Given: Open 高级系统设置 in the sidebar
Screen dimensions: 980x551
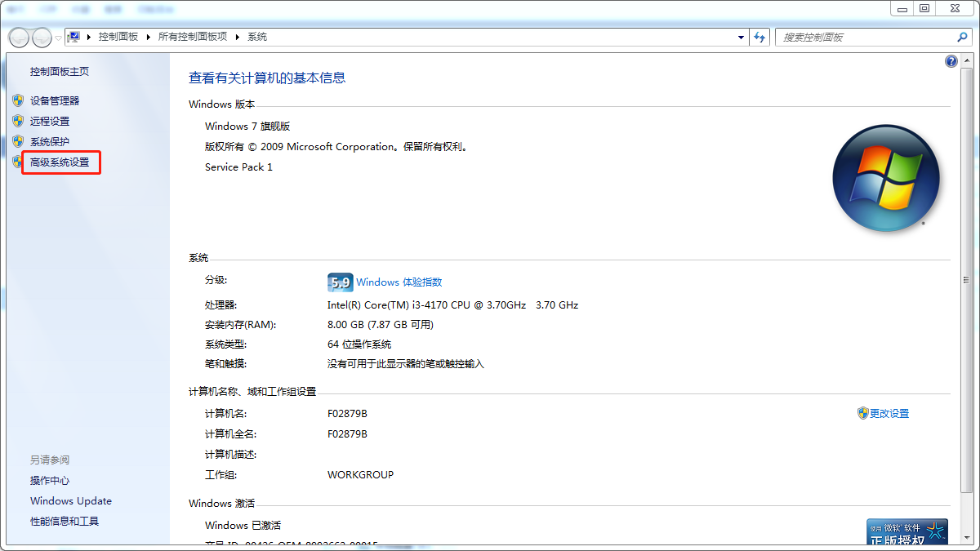Looking at the screenshot, I should (60, 162).
